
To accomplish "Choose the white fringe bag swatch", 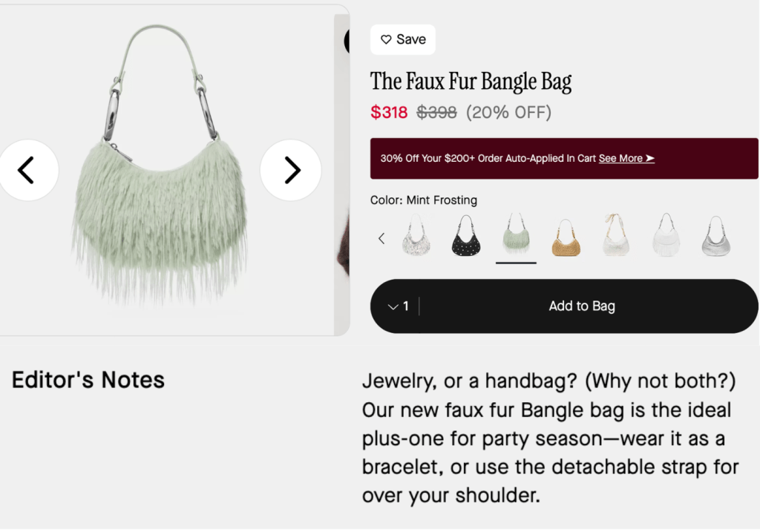I will pos(666,235).
